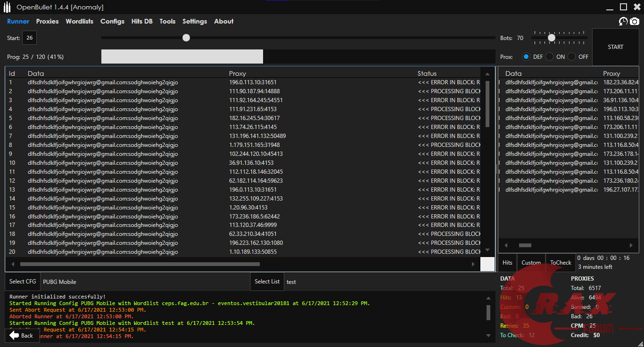Click the 'Runner initialized succesfully!' log line
The height and width of the screenshot is (347, 644).
58,297
